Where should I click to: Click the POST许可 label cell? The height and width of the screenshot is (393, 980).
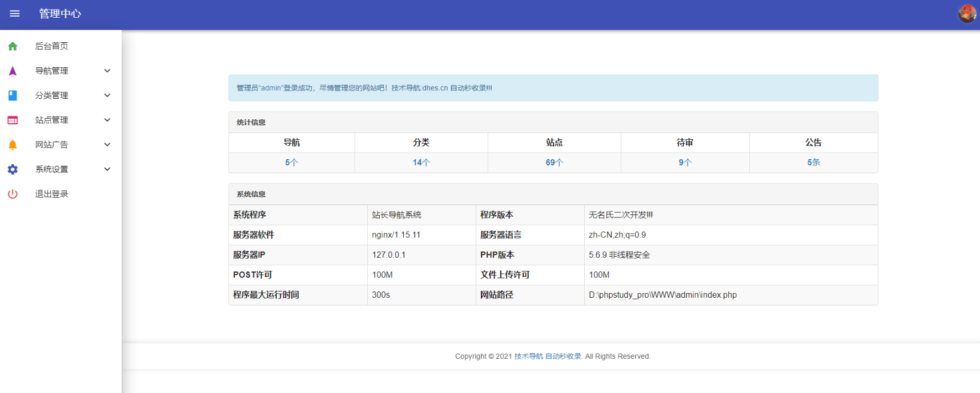tap(298, 275)
